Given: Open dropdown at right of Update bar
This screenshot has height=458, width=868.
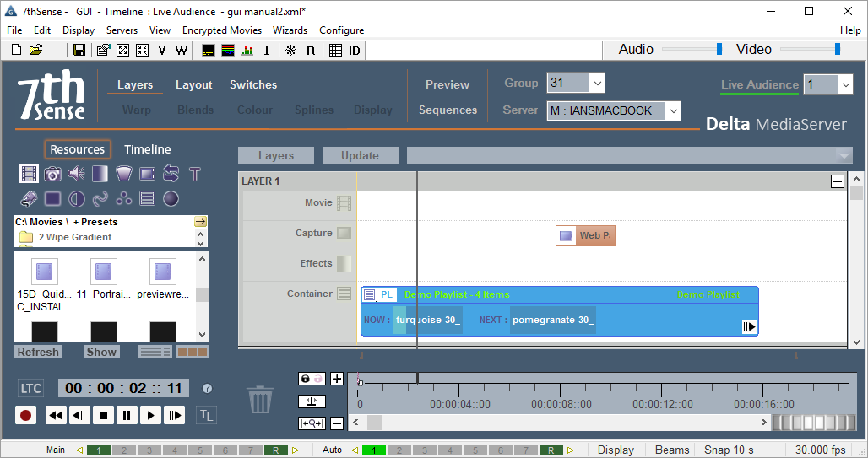Looking at the screenshot, I should 844,155.
